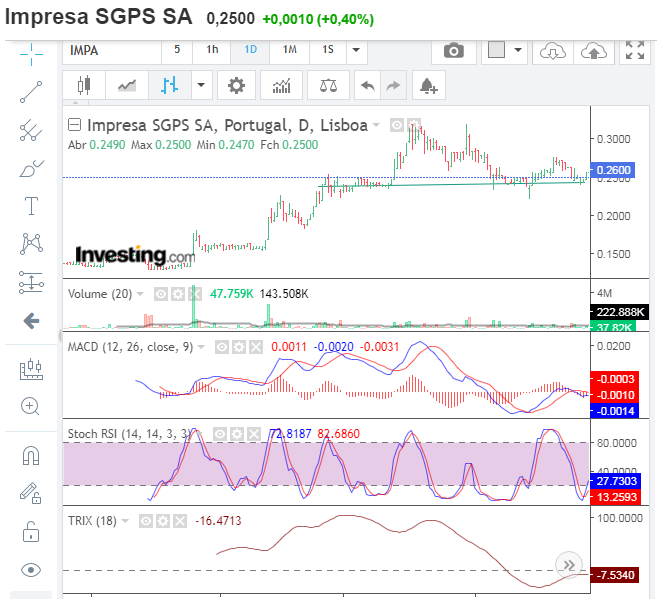Switch to area line chart style
Viewport: 662px width, 599px height.
[x=127, y=86]
